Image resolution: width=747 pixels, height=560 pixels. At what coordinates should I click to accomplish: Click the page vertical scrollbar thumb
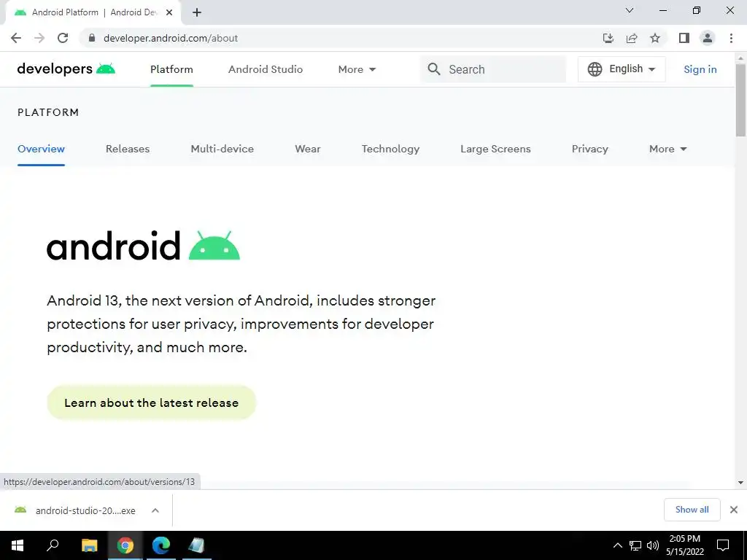click(x=740, y=100)
